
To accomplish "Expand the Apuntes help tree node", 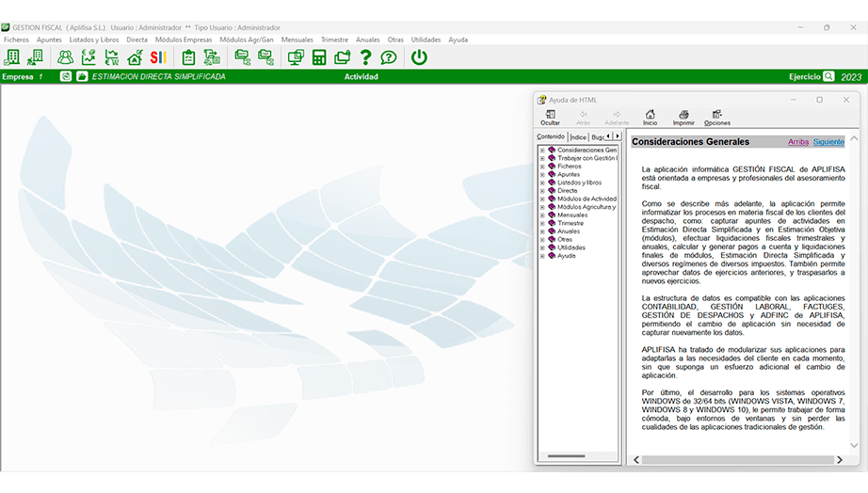I will tap(542, 174).
